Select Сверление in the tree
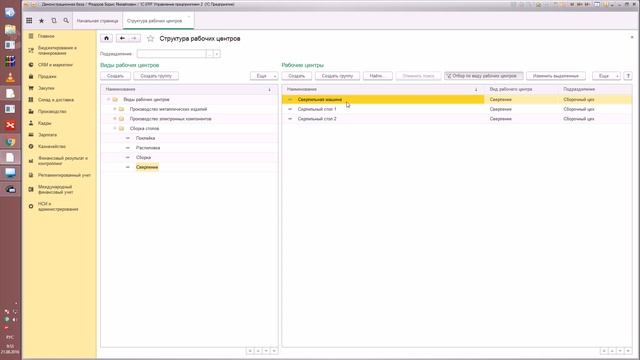This screenshot has height=360, width=640. (147, 167)
